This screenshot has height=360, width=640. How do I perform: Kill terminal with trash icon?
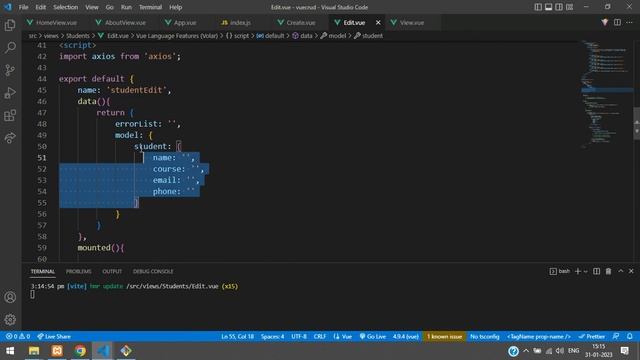click(x=608, y=271)
